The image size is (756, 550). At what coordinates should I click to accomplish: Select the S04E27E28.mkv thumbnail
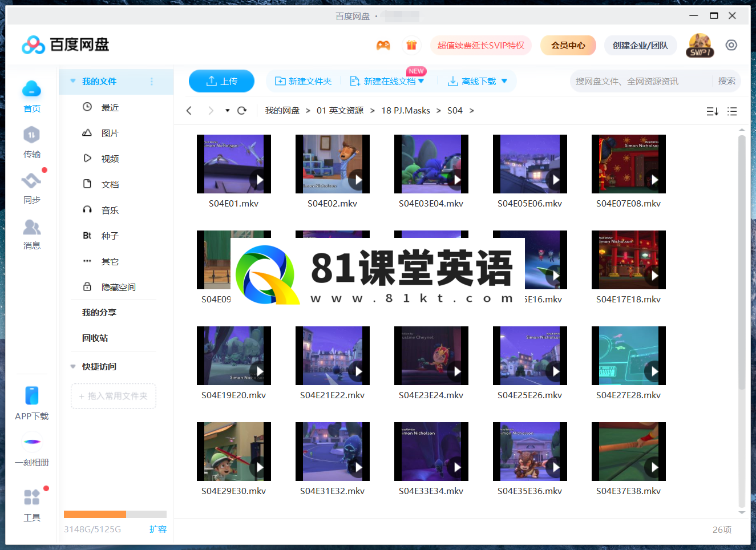click(629, 356)
